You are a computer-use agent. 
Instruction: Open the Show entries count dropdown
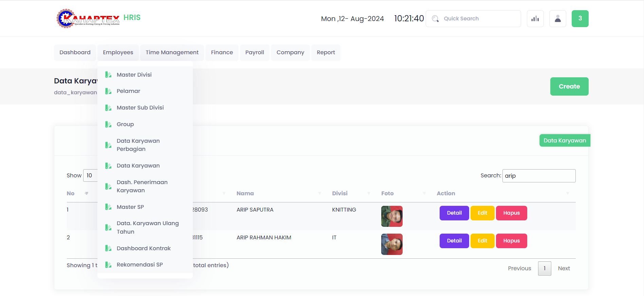90,176
